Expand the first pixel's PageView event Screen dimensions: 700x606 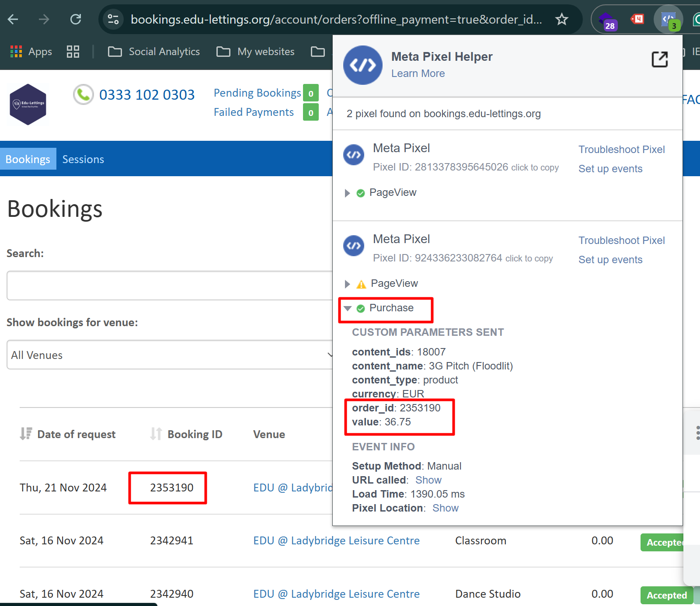[348, 193]
